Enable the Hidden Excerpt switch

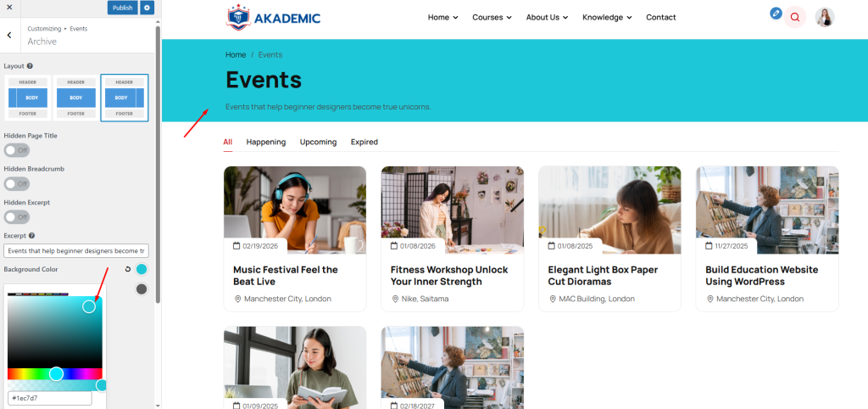coord(17,217)
